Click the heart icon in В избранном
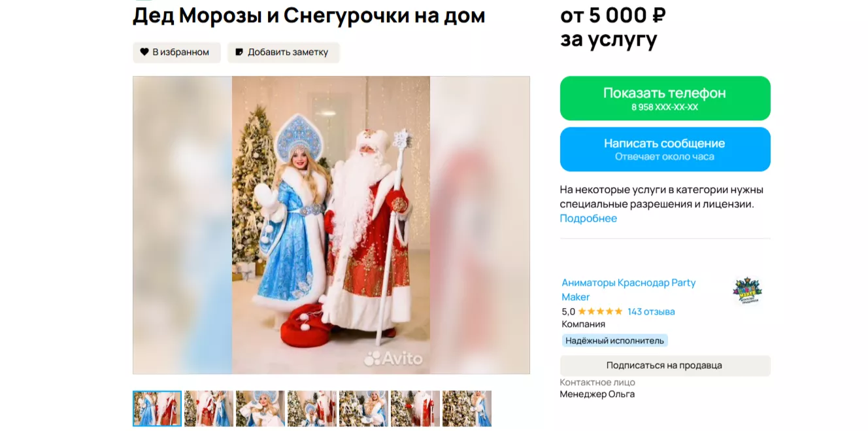This screenshot has height=431, width=868. coord(144,52)
